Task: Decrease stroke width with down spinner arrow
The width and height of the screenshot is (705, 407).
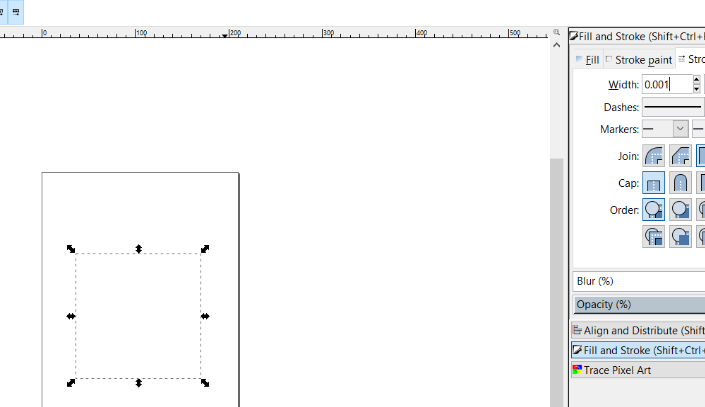Action: coord(696,89)
